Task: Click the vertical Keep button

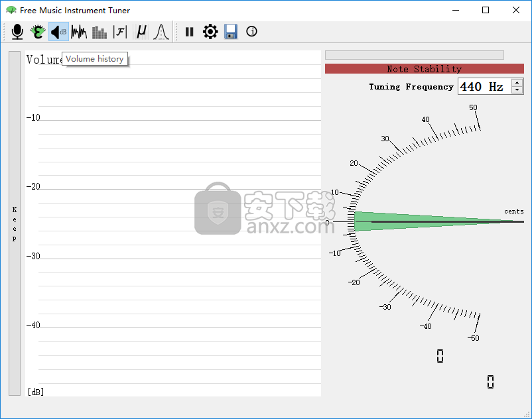Action: coord(15,223)
